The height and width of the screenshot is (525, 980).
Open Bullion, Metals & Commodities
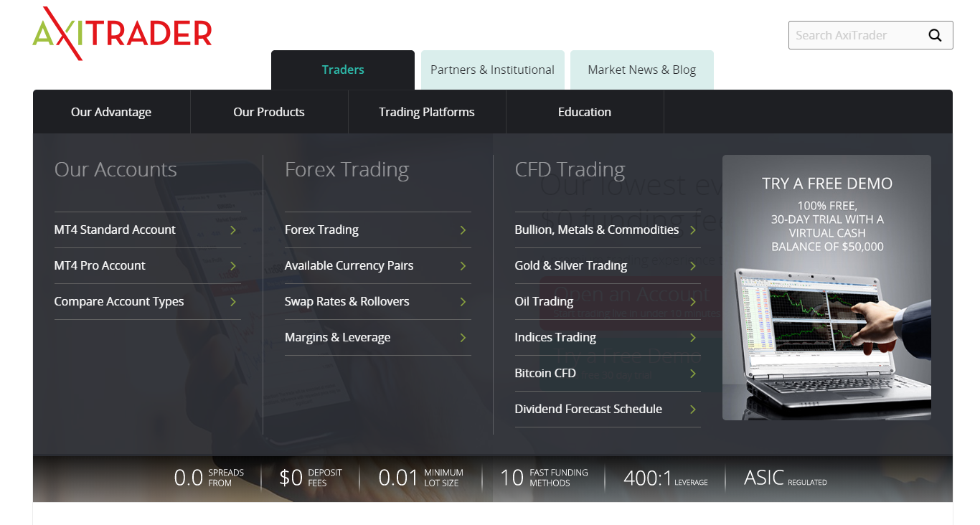click(608, 230)
